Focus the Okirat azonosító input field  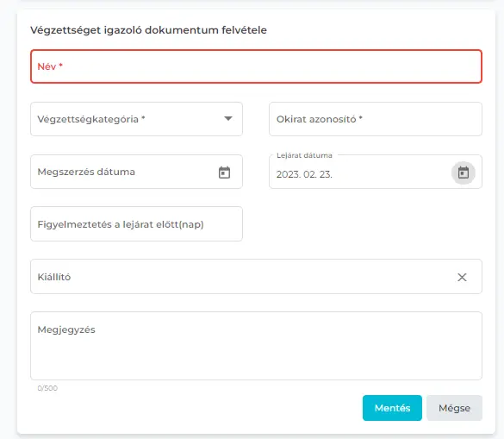pyautogui.click(x=376, y=119)
